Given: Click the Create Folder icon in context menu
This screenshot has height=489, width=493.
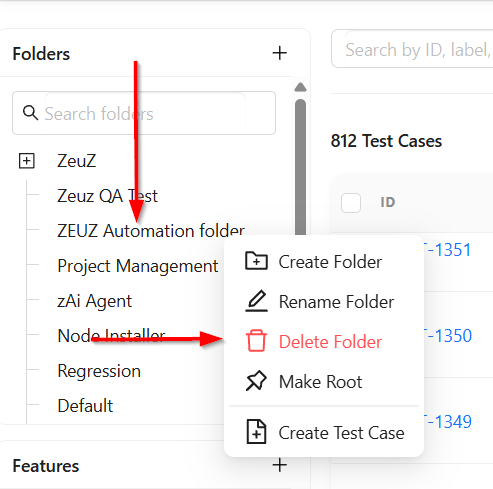Looking at the screenshot, I should 256,261.
